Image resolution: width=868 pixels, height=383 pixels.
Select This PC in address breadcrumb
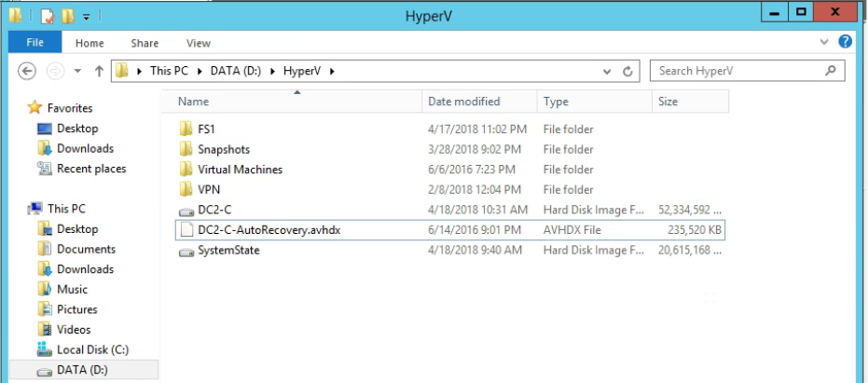(170, 71)
